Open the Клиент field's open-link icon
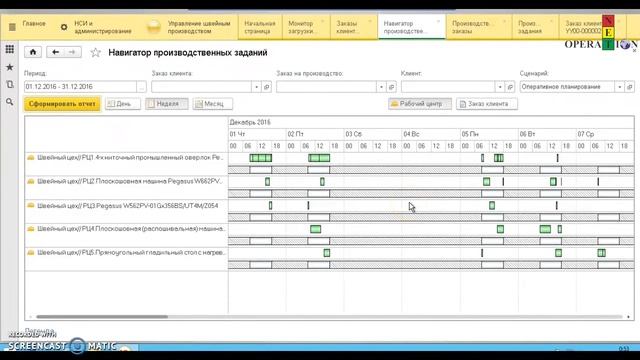 tap(510, 87)
